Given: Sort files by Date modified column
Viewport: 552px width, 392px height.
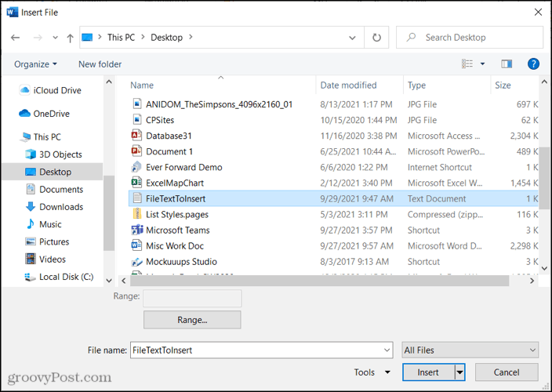Looking at the screenshot, I should coord(348,85).
